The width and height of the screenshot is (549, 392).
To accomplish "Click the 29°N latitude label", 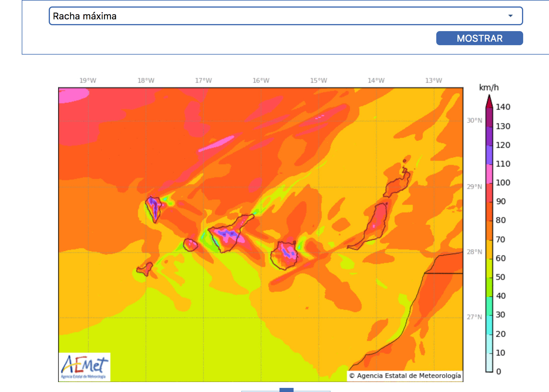I will click(x=474, y=187).
